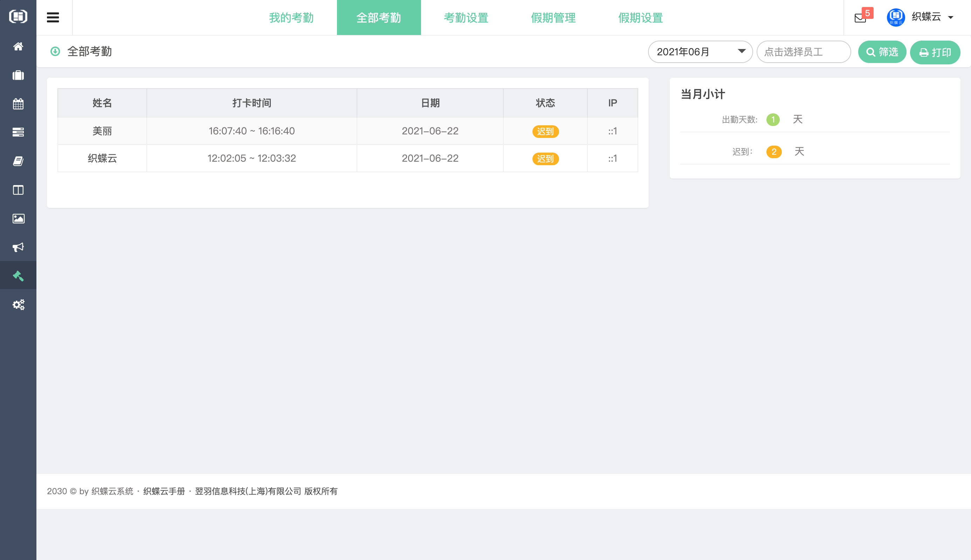Click the server list sidebar icon
The image size is (971, 560).
18,132
